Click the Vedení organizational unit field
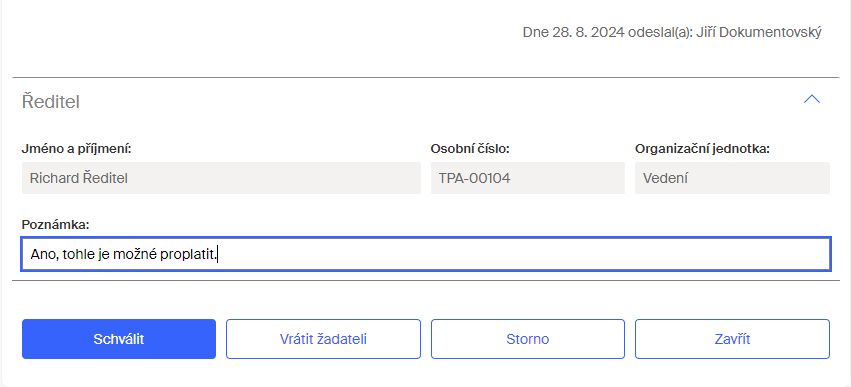851x387 pixels. pos(732,178)
